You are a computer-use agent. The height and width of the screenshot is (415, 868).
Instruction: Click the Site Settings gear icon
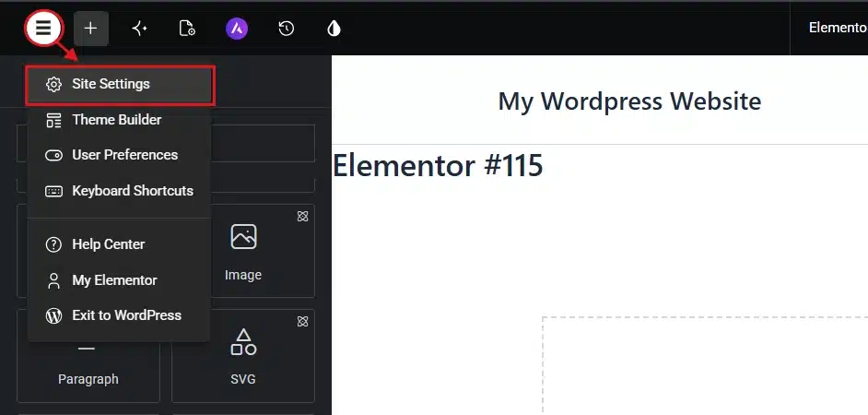(x=53, y=84)
